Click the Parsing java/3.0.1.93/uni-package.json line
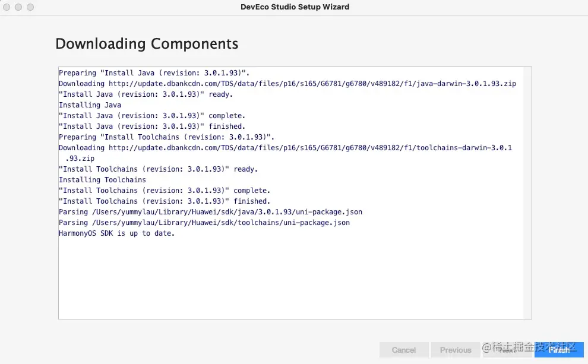This screenshot has width=588, height=364. (x=210, y=212)
